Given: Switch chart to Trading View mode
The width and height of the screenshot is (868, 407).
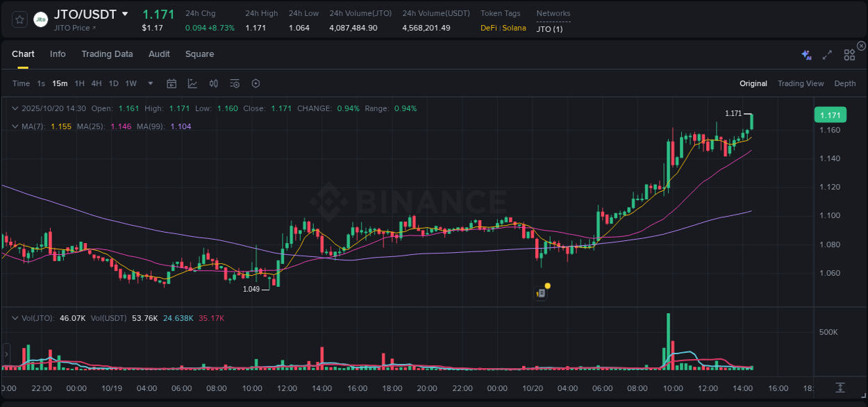Looking at the screenshot, I should (801, 83).
